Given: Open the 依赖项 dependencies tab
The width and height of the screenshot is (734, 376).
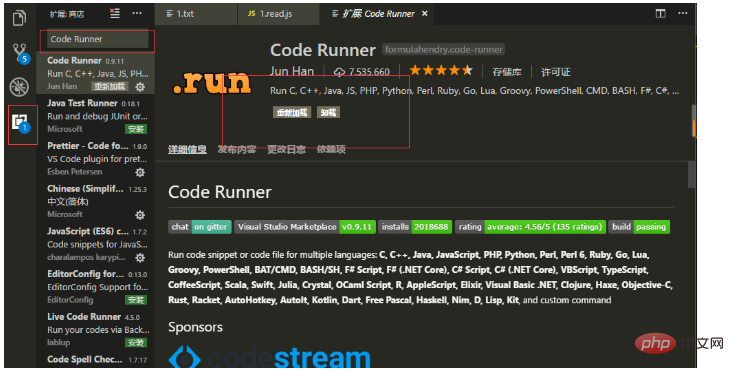Looking at the screenshot, I should click(x=331, y=149).
